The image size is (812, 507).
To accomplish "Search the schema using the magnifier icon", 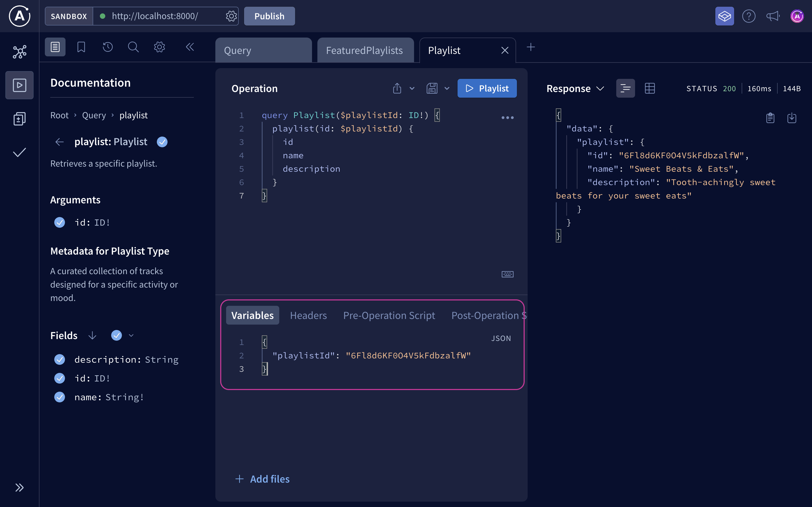I will click(x=133, y=47).
